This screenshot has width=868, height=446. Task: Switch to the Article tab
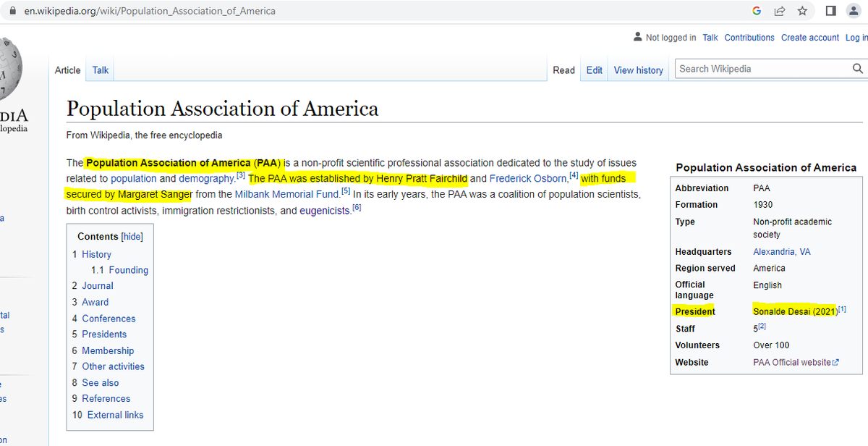[x=68, y=70]
